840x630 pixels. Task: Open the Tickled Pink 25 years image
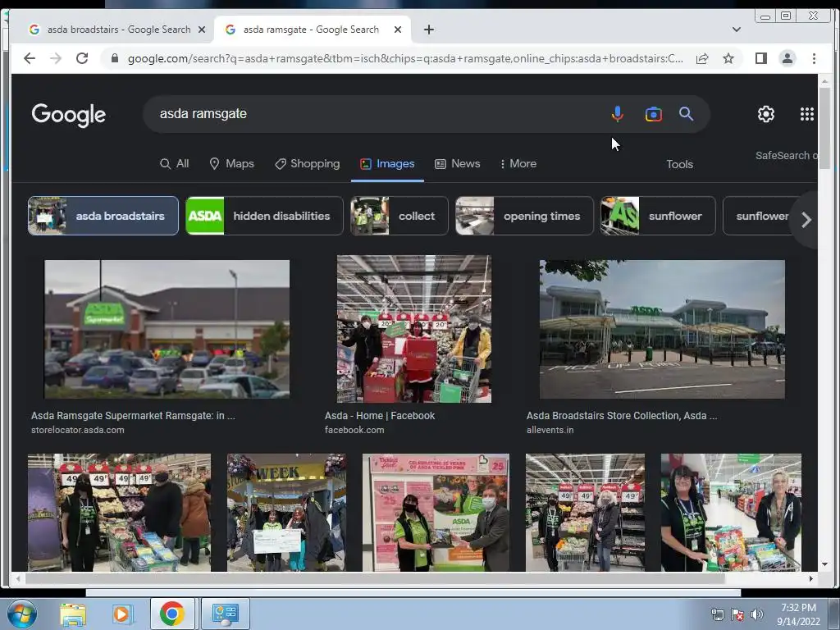[x=436, y=513]
